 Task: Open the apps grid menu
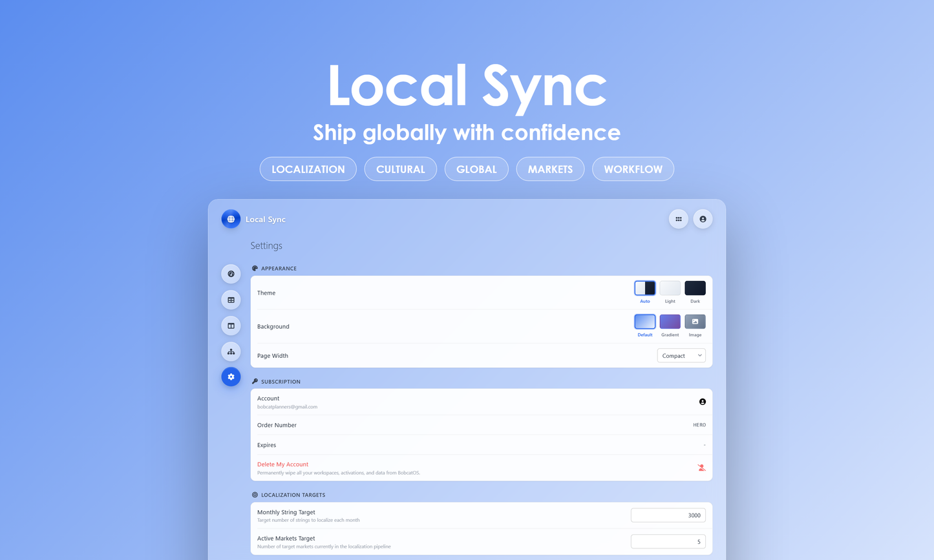point(678,219)
